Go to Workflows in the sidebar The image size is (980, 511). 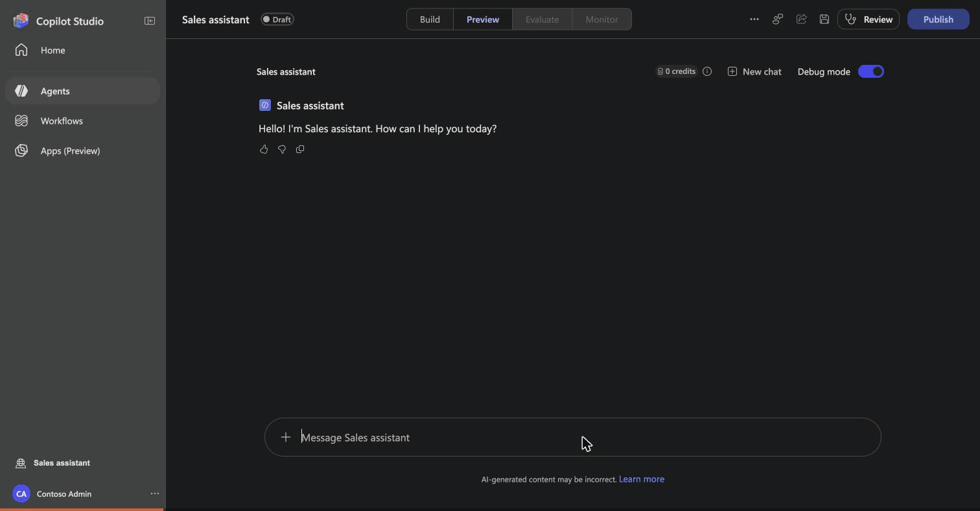(x=82, y=121)
